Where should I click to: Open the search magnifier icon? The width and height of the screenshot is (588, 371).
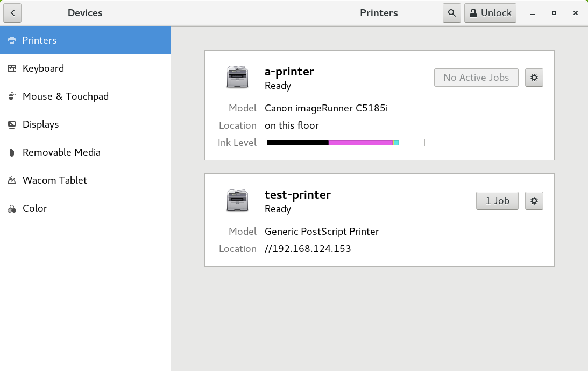tap(452, 13)
